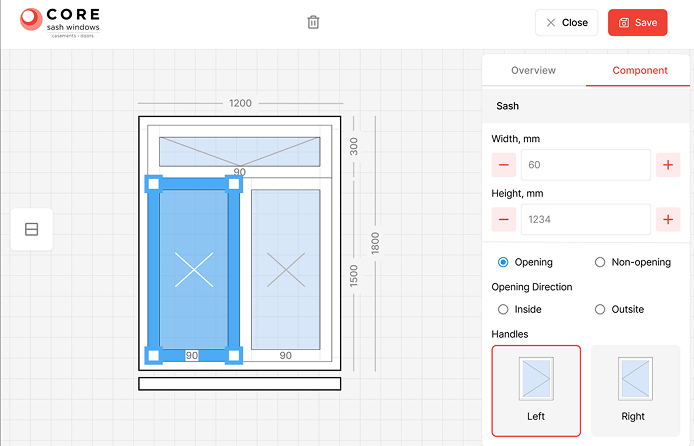694x446 pixels.
Task: Click the selected left sash pane
Action: pos(194,269)
